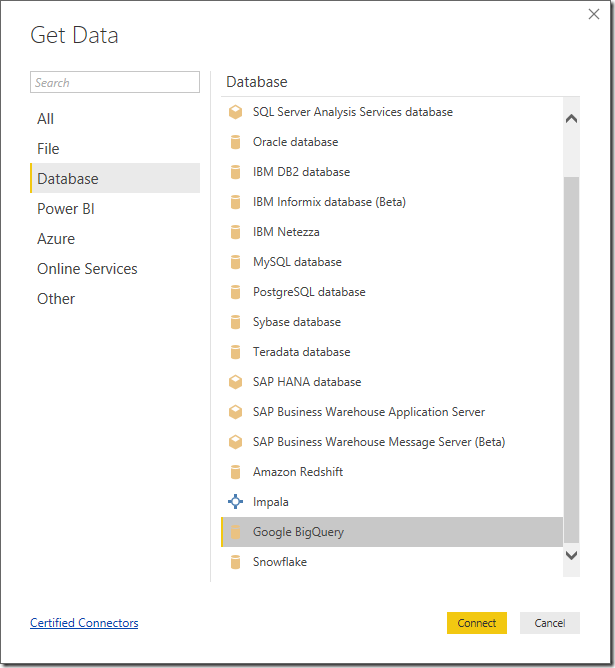The width and height of the screenshot is (615, 668).
Task: Click the Oracle database cylinder icon
Action: pyautogui.click(x=235, y=142)
